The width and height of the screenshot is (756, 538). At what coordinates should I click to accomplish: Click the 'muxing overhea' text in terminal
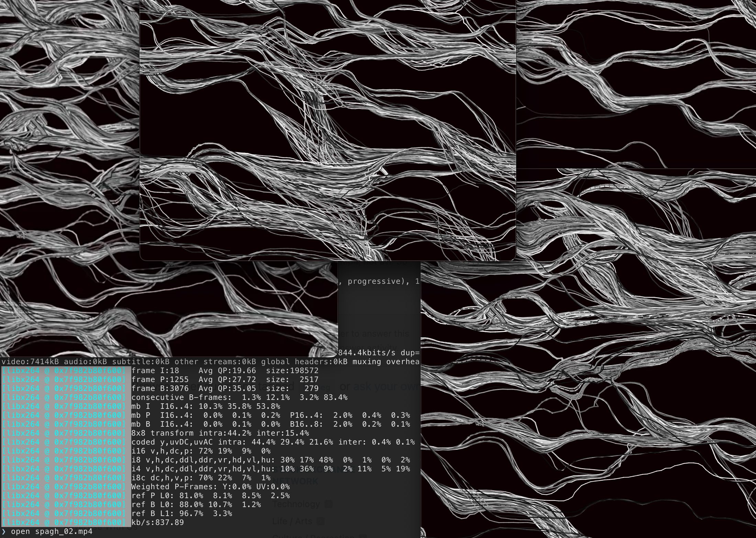click(x=386, y=362)
